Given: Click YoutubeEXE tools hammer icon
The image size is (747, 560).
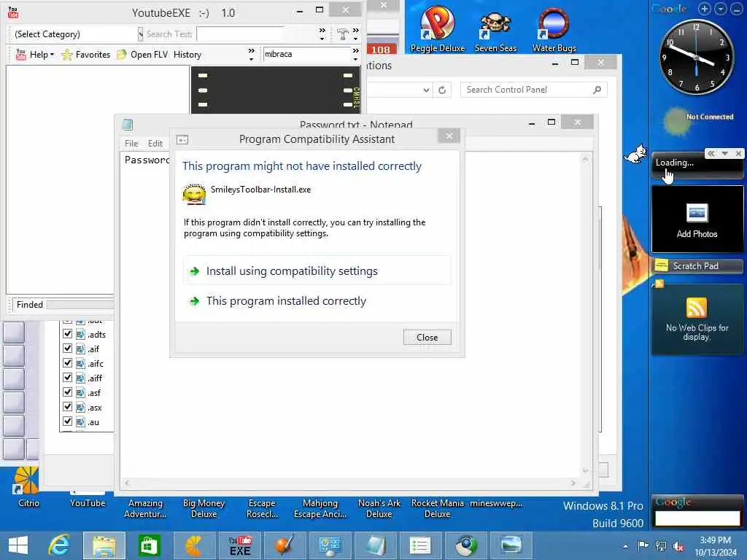Looking at the screenshot, I should (343, 34).
